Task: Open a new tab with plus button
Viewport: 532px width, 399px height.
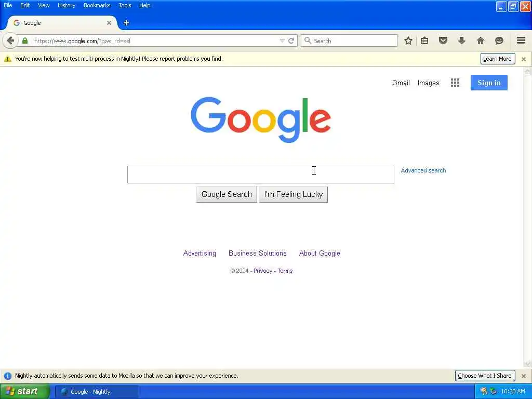Action: coord(126,23)
